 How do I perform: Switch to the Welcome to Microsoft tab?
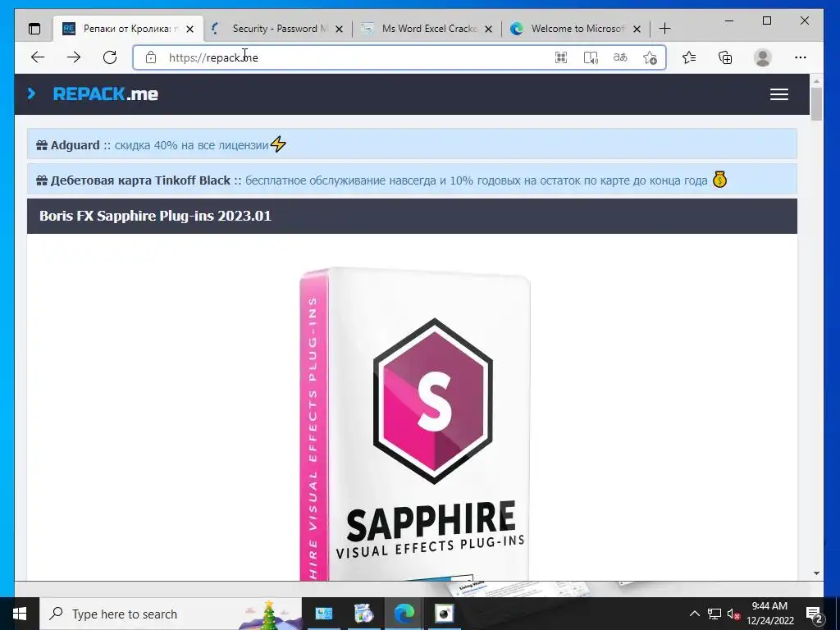point(575,29)
